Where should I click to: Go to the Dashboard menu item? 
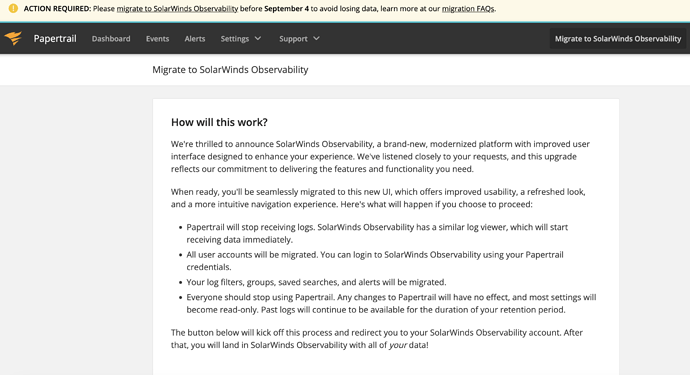111,39
